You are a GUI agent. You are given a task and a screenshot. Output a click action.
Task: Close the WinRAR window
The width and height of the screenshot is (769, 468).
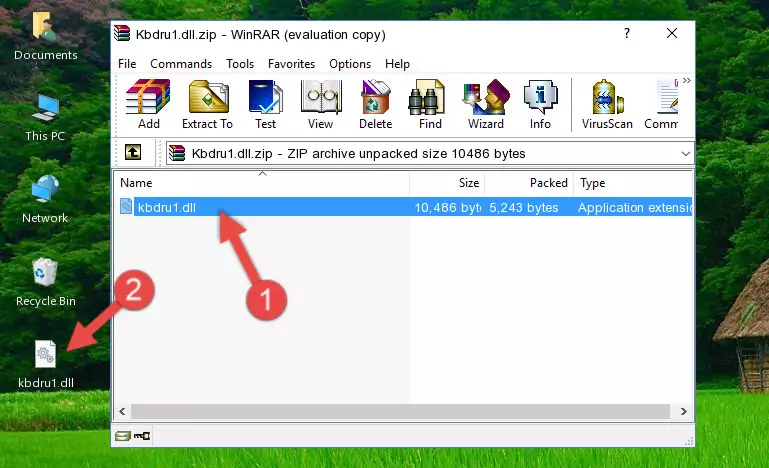(x=672, y=33)
